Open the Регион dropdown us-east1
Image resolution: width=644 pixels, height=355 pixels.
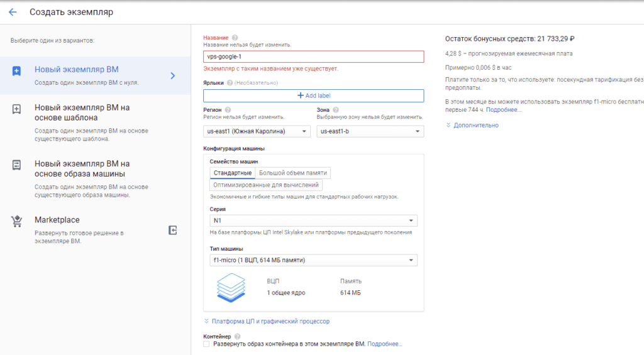pyautogui.click(x=257, y=131)
